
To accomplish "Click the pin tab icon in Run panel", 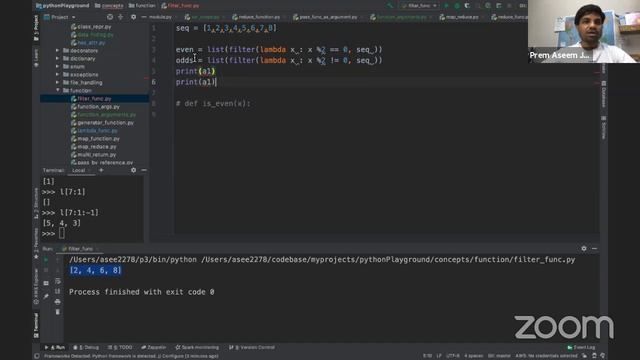I will [46, 296].
